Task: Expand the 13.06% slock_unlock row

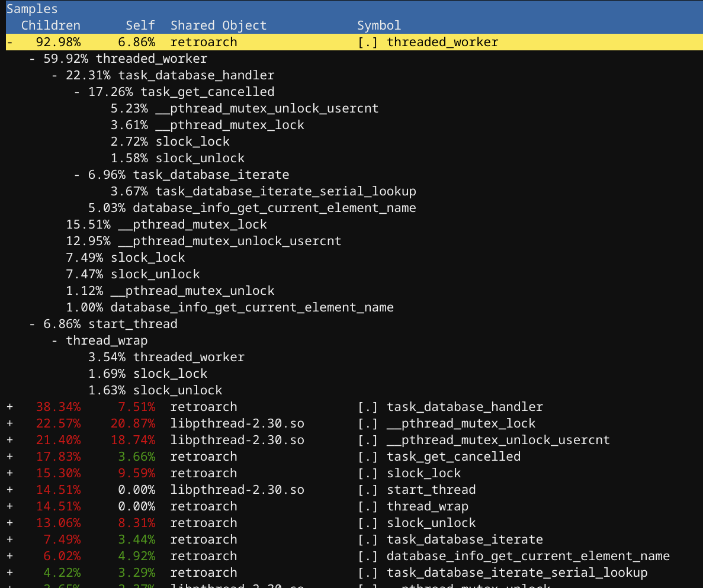Action: click(x=10, y=523)
